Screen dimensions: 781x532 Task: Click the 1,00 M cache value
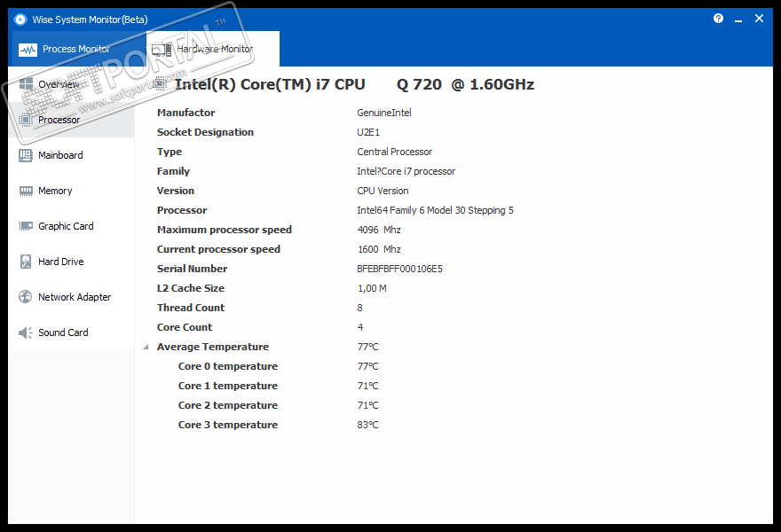pos(372,288)
